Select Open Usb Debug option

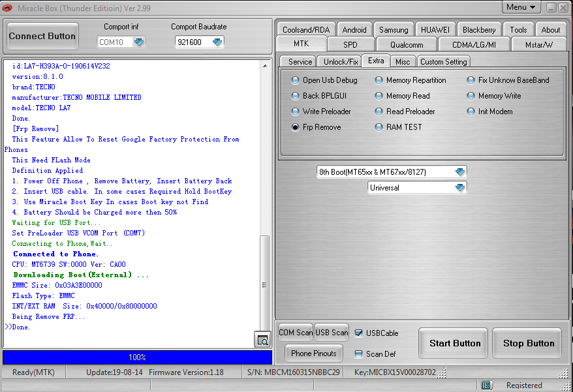point(324,80)
